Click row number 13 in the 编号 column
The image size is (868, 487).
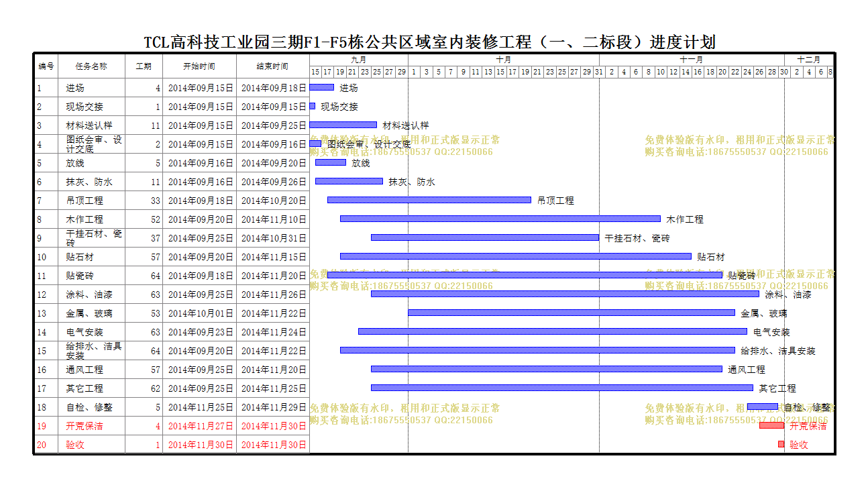[x=42, y=313]
